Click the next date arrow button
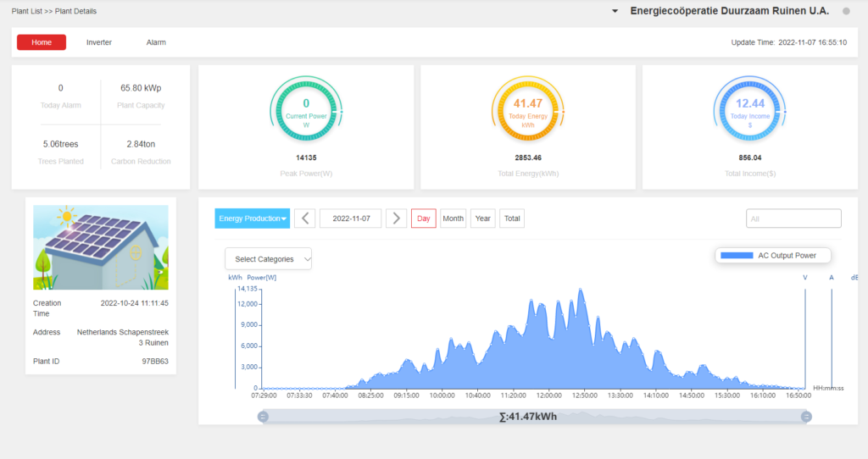868x459 pixels. (396, 218)
